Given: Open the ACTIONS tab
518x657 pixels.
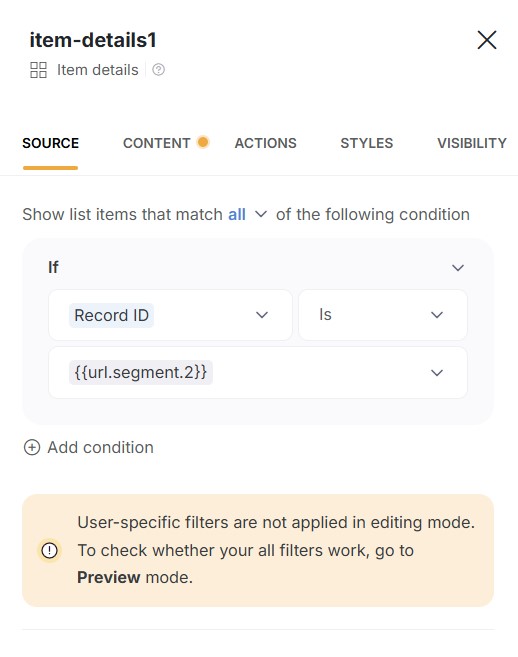Looking at the screenshot, I should [265, 143].
